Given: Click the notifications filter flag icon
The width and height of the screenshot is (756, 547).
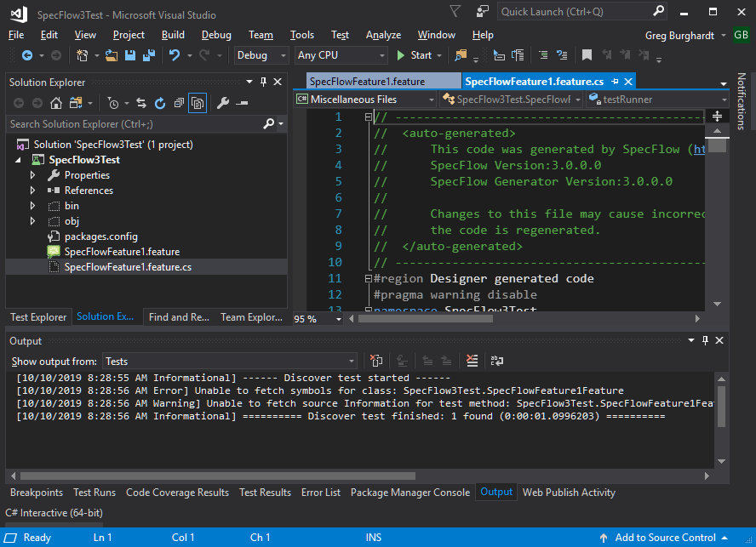Looking at the screenshot, I should click(x=455, y=11).
